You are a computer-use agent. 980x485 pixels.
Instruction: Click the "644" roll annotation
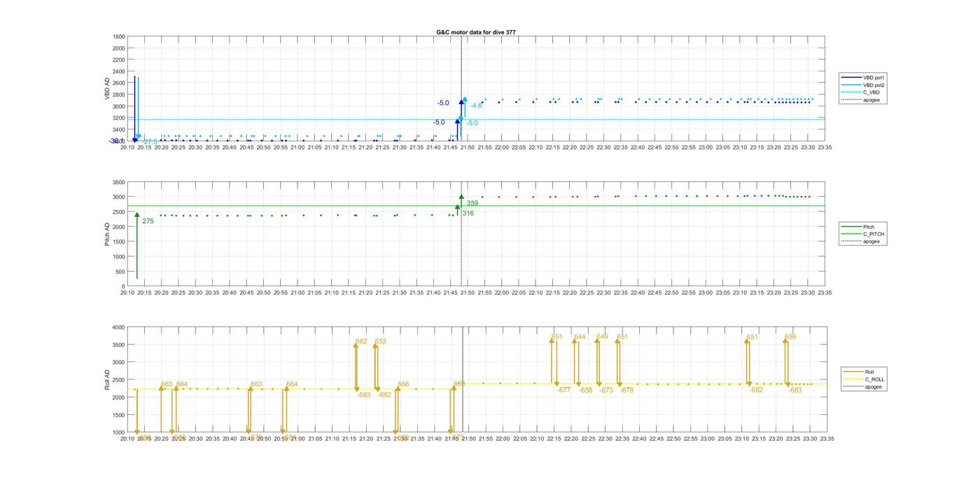coord(580,337)
